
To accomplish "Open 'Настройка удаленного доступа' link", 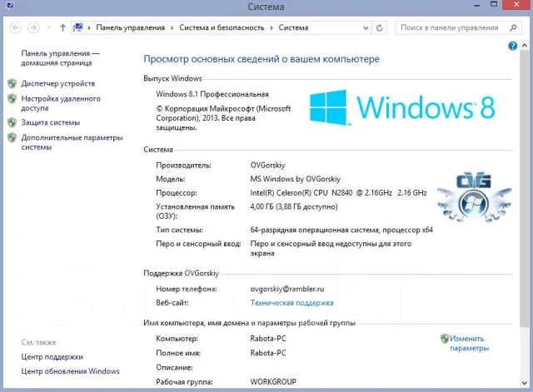I will click(61, 103).
